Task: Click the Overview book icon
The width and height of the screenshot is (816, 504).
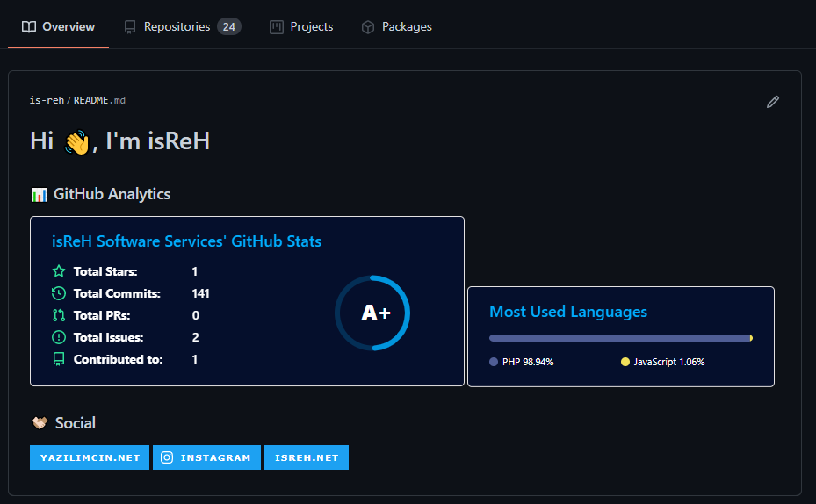Action: [29, 27]
